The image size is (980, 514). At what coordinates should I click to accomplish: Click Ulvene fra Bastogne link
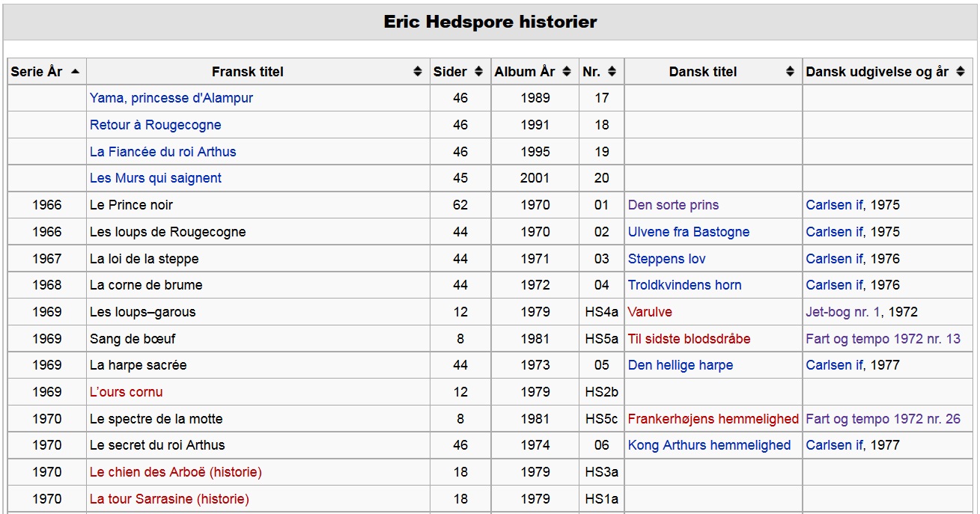(689, 232)
